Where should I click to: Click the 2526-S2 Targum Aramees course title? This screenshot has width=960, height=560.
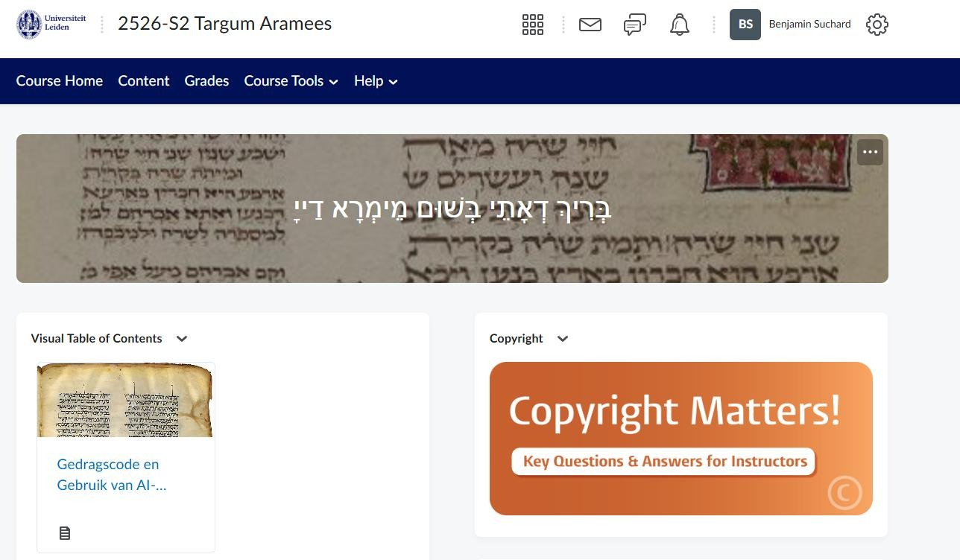(224, 24)
